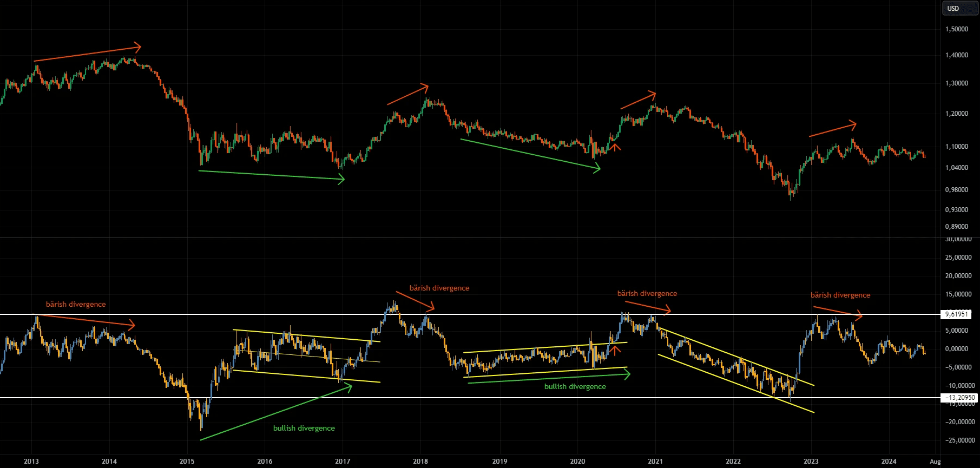Select the bärish divergence text above 2013

pos(76,304)
